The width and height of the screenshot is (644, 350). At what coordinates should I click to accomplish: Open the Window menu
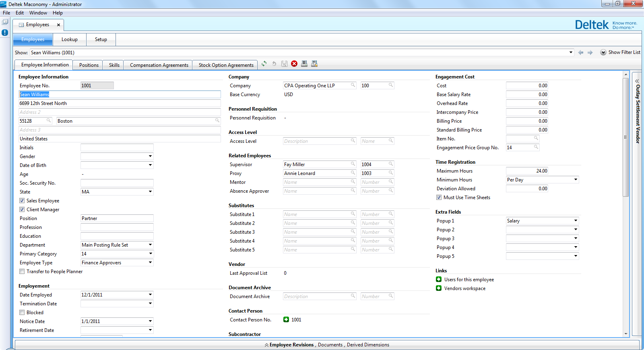pyautogui.click(x=38, y=13)
